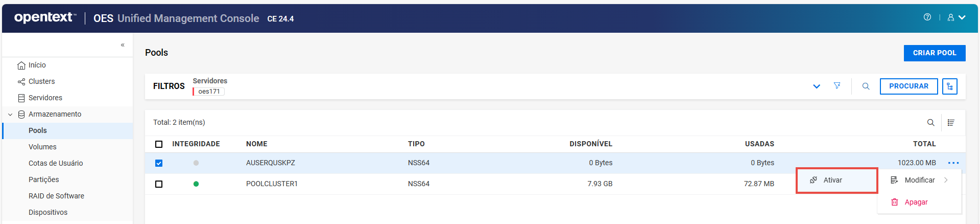Open the server tree view icon button
Image resolution: width=980 pixels, height=224 pixels.
[x=949, y=86]
